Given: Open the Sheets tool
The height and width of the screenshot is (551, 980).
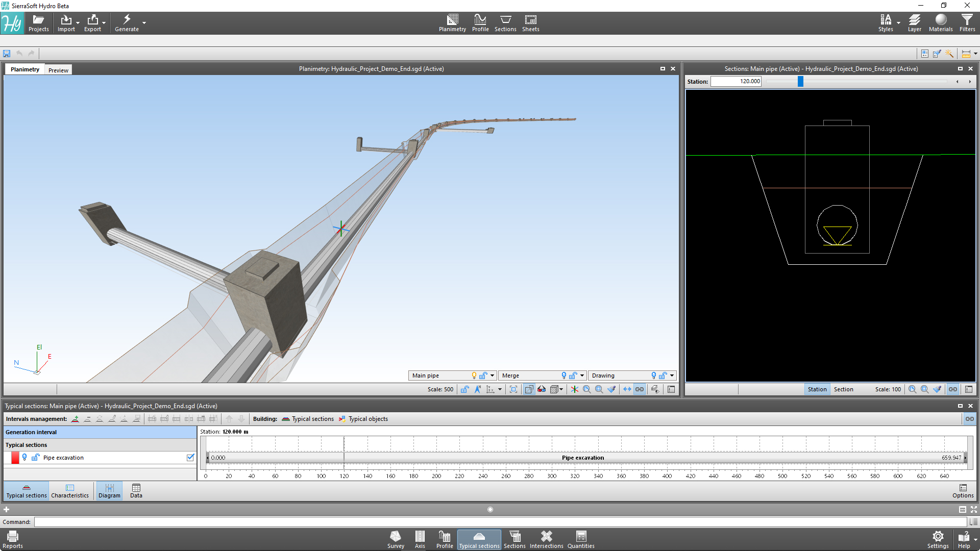Looking at the screenshot, I should coord(530,22).
